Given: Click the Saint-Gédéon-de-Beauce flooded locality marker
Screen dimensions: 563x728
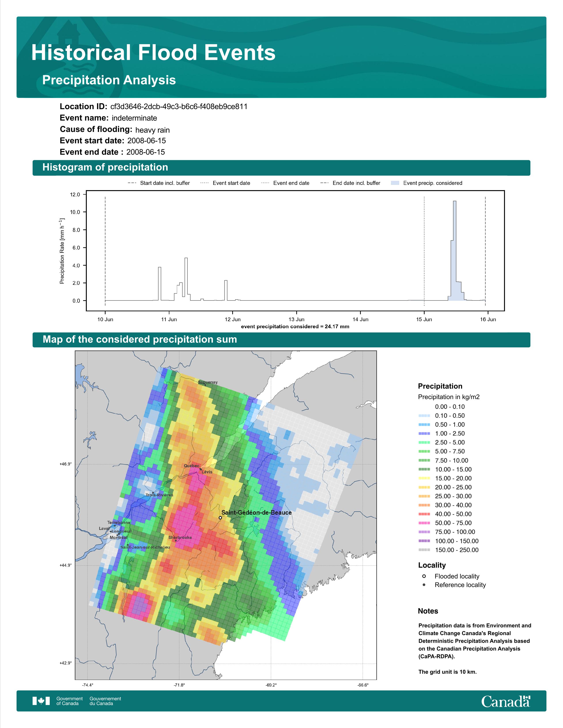Looking at the screenshot, I should click(x=220, y=518).
